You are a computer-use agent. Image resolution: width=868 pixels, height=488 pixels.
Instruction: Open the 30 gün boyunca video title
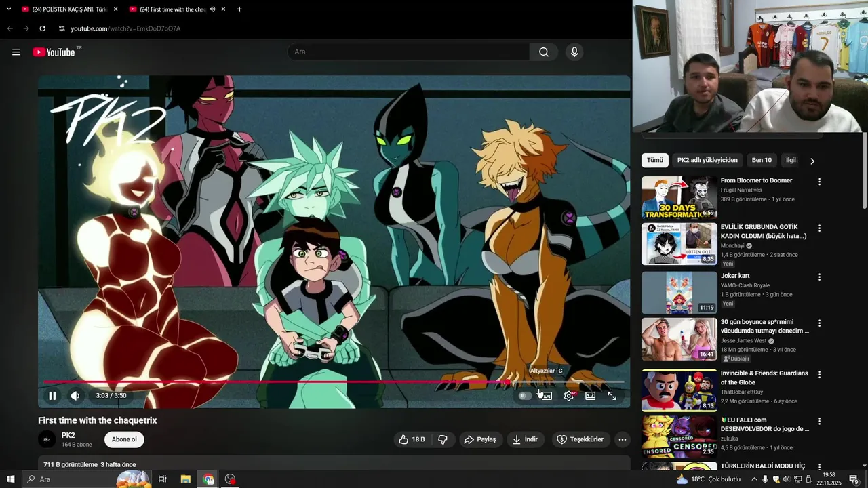[764, 327]
